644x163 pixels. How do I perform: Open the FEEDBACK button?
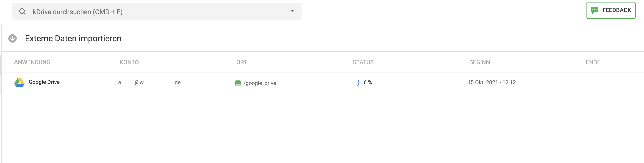click(610, 10)
